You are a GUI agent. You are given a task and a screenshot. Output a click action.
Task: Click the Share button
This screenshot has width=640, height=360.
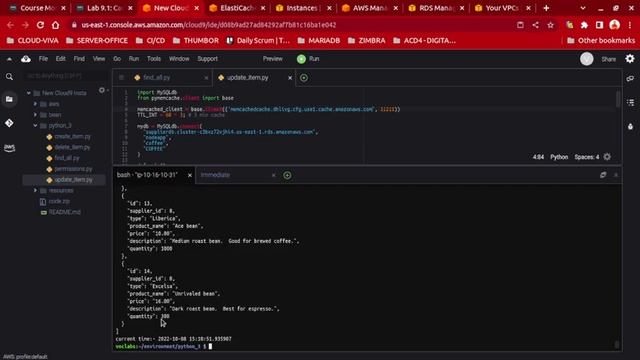608,59
